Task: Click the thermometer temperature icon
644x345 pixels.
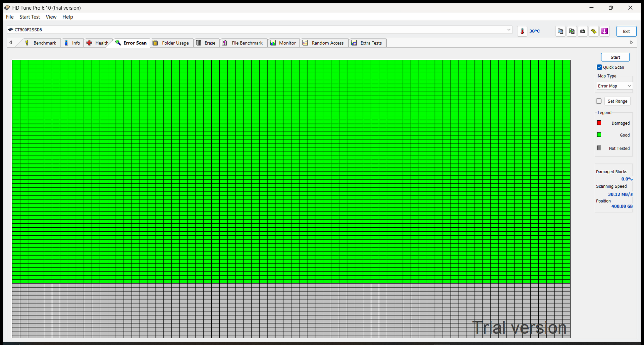Action: (x=522, y=31)
